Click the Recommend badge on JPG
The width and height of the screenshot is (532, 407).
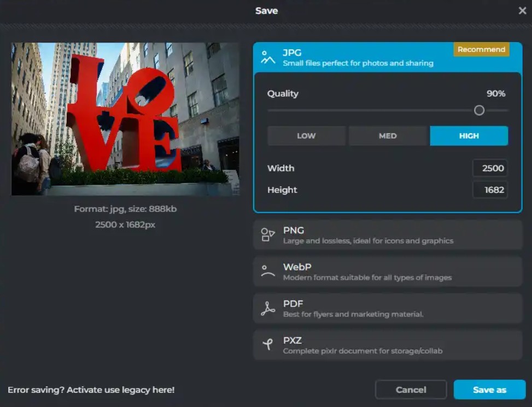tap(482, 50)
